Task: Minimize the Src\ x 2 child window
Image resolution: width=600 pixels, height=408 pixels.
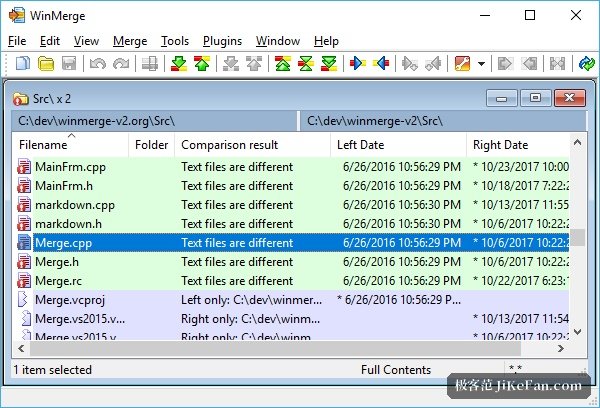Action: coord(502,98)
